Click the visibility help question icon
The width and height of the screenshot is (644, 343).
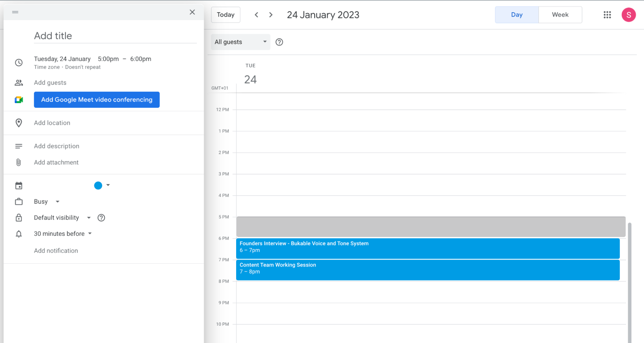[101, 218]
